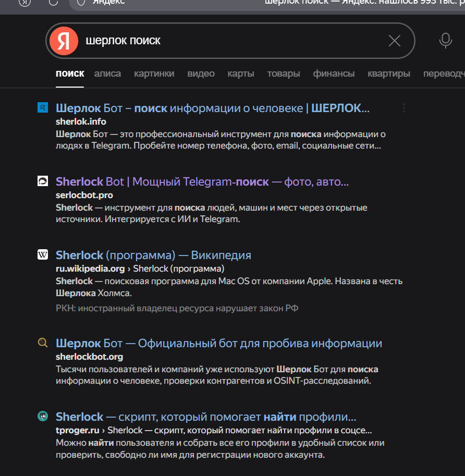Open result "Шерлок Бот – поиск информации о человеке"
Image resolution: width=465 pixels, height=476 pixels.
click(x=213, y=108)
